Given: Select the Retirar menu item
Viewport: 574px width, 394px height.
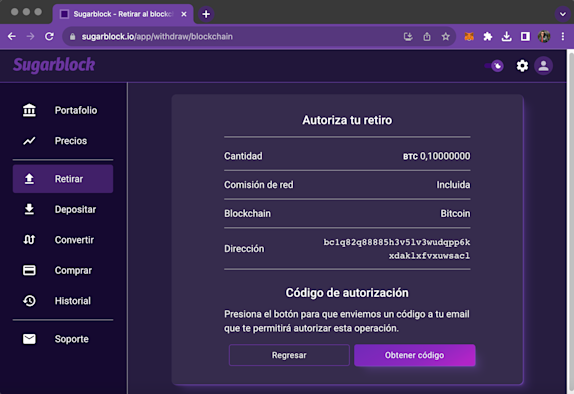Looking at the screenshot, I should (x=63, y=179).
